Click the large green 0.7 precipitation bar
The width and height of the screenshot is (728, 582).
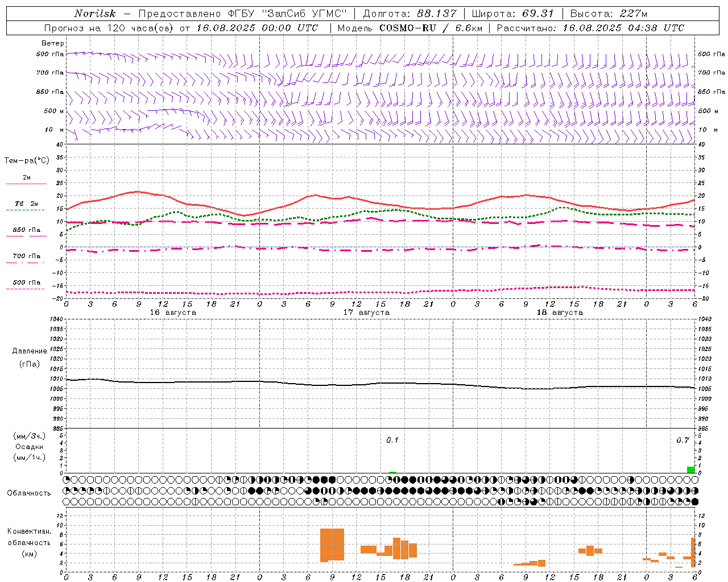690,469
